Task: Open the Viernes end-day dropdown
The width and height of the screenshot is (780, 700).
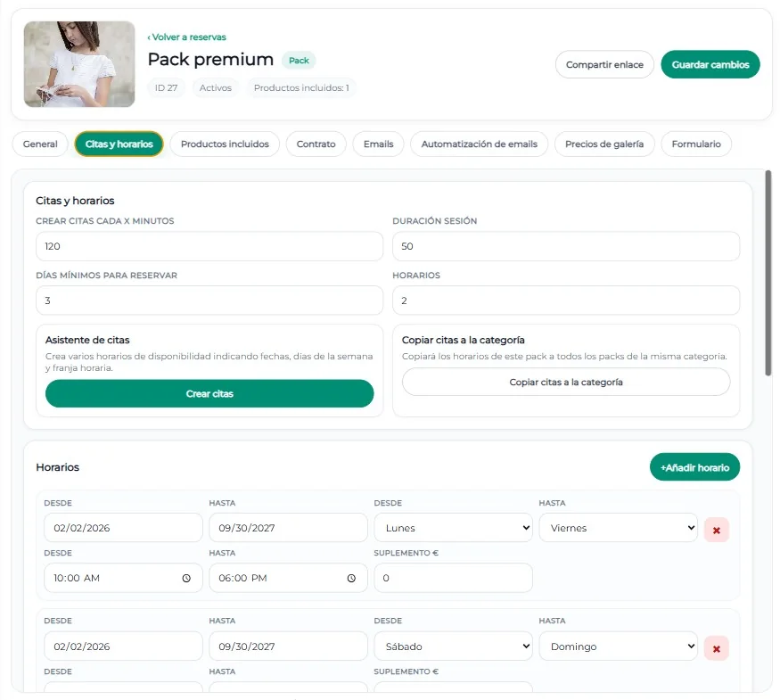Action: tap(619, 528)
